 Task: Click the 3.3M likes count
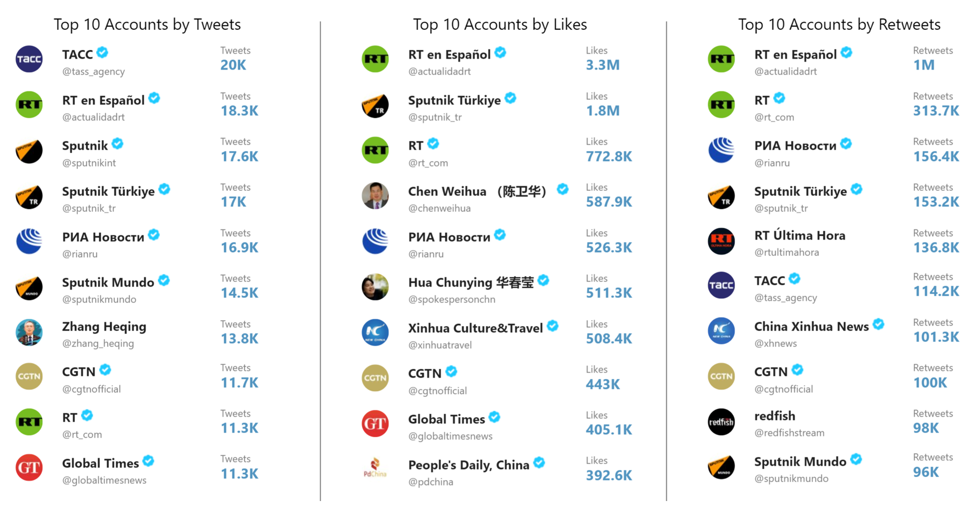pos(602,65)
